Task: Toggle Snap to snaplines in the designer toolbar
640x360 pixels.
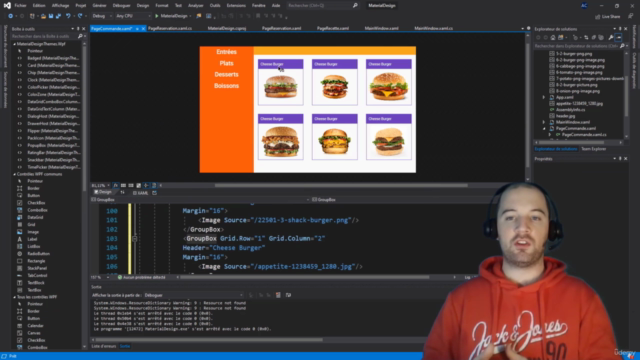Action: [146, 185]
